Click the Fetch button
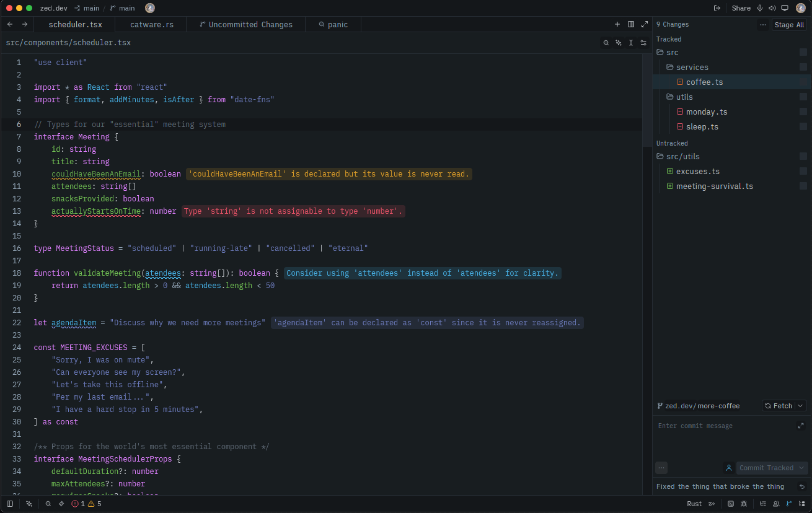 779,406
